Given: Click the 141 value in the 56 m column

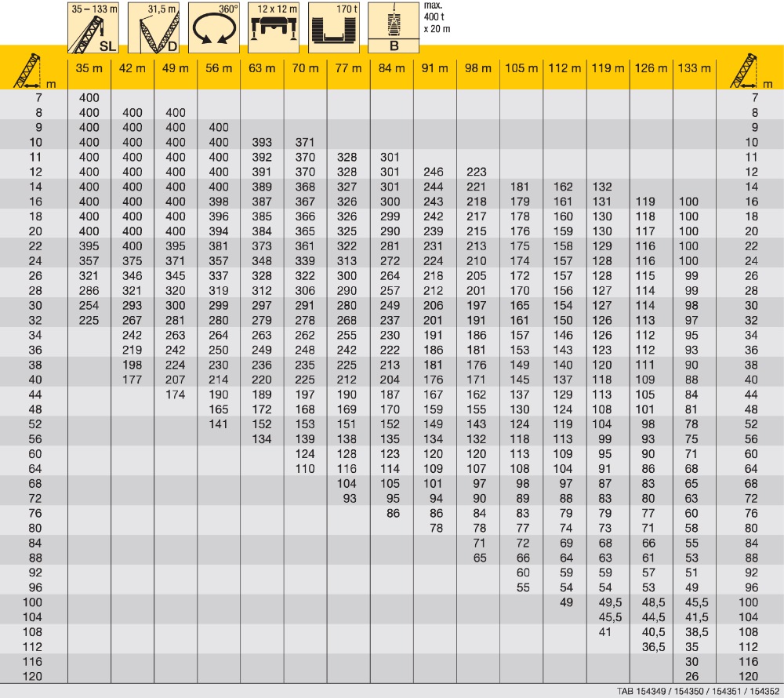Looking at the screenshot, I should pos(219,424).
